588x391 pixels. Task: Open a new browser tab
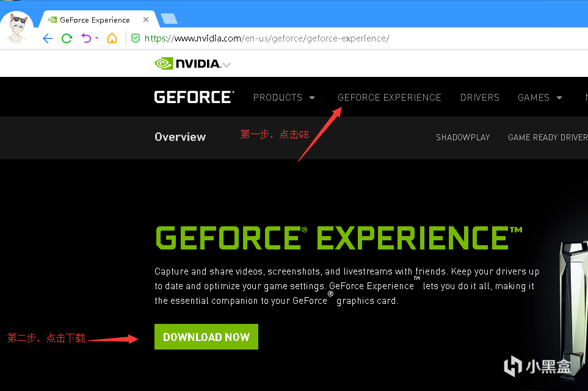pyautogui.click(x=169, y=19)
